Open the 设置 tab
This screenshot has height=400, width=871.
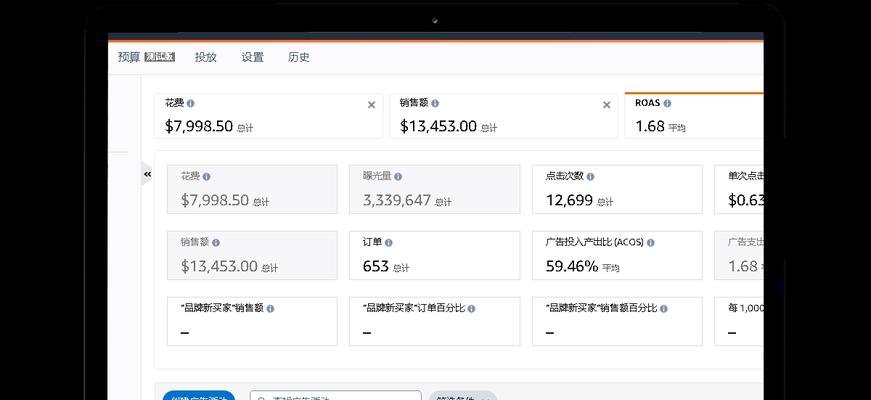point(252,57)
